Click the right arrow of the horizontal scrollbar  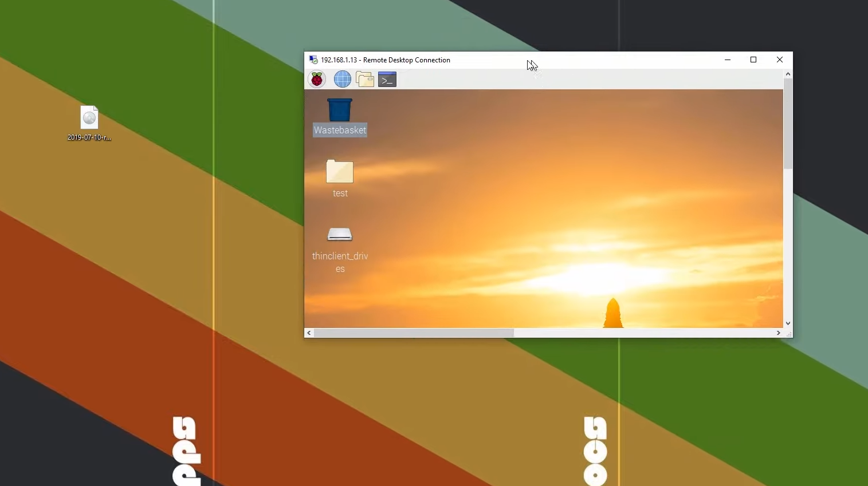(778, 333)
